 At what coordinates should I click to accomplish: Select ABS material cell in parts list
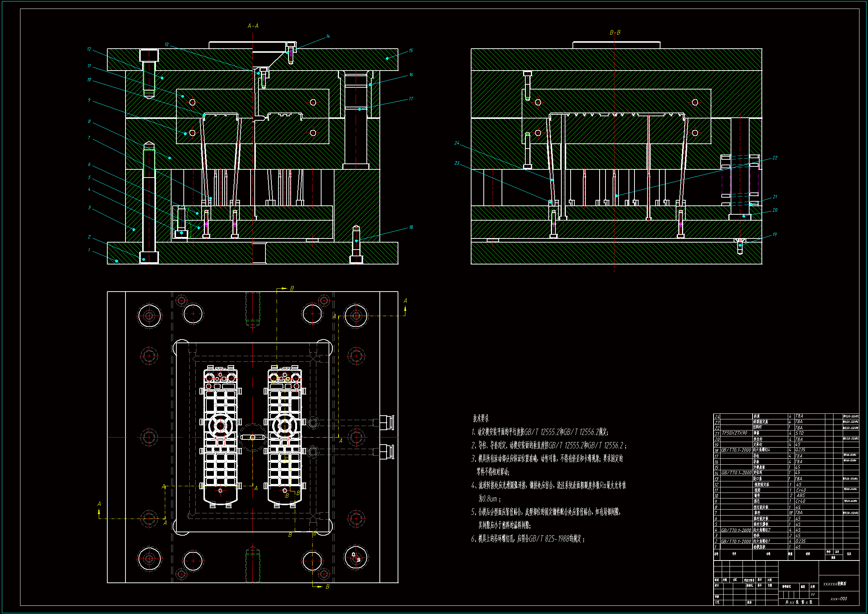click(801, 496)
